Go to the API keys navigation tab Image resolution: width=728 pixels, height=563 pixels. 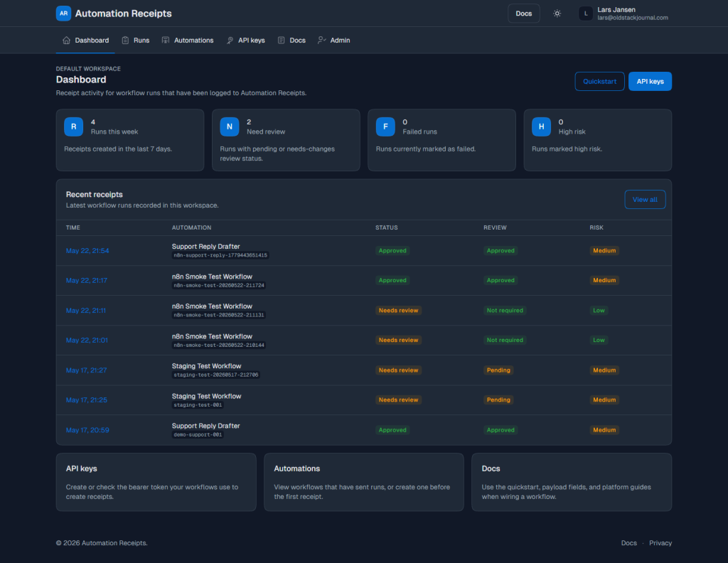pos(245,41)
